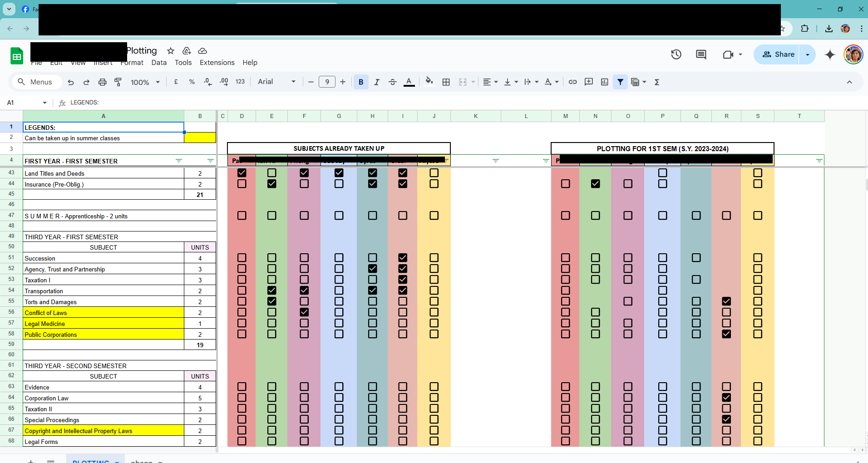Go to Sheets home via green logo
868x463 pixels.
[17, 56]
